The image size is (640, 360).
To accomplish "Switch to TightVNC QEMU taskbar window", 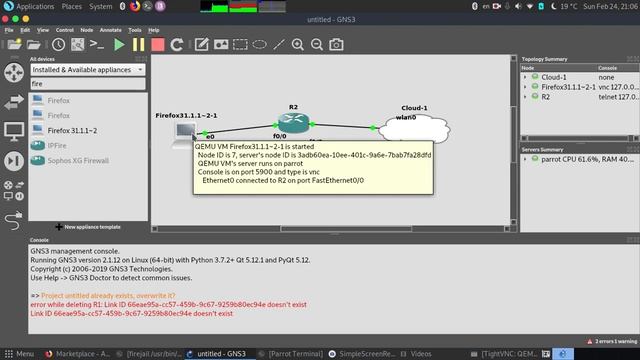I will click(504, 354).
